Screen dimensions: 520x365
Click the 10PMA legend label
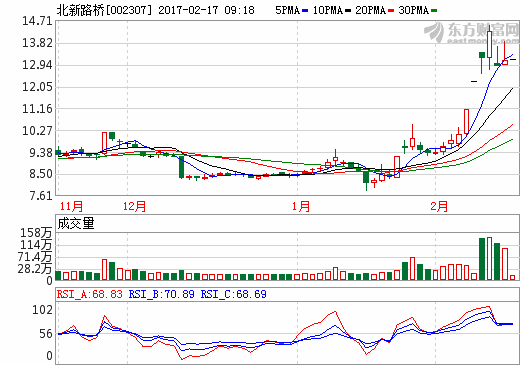pos(328,10)
